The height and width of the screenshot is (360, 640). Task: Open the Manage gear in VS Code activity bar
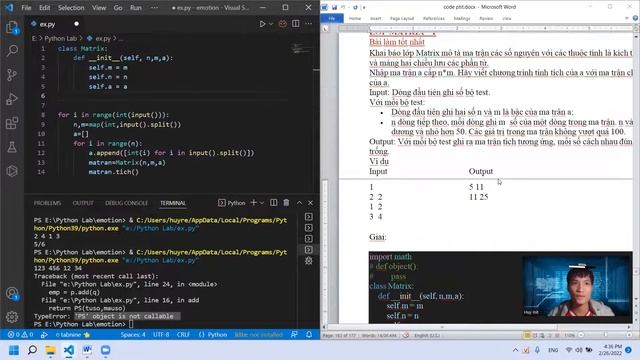click(12, 317)
